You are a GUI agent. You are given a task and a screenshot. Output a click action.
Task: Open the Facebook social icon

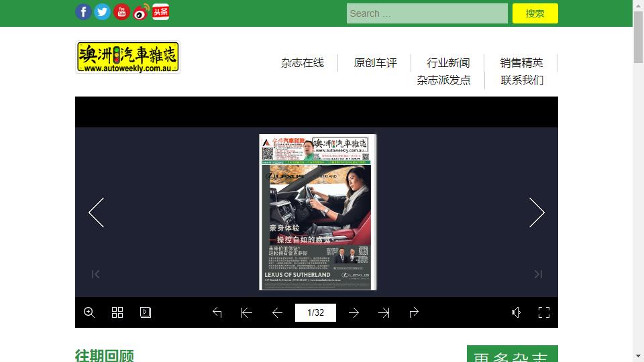pos(83,12)
